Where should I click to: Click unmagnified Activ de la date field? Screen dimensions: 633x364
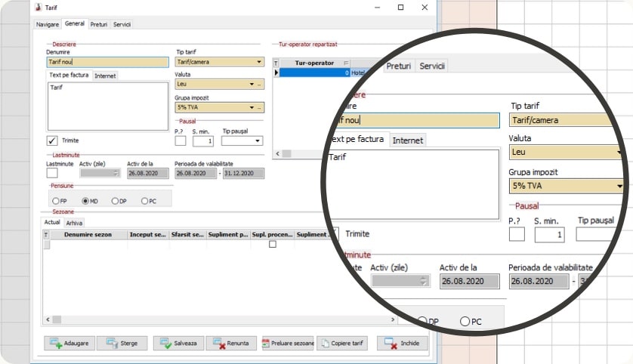pos(148,173)
